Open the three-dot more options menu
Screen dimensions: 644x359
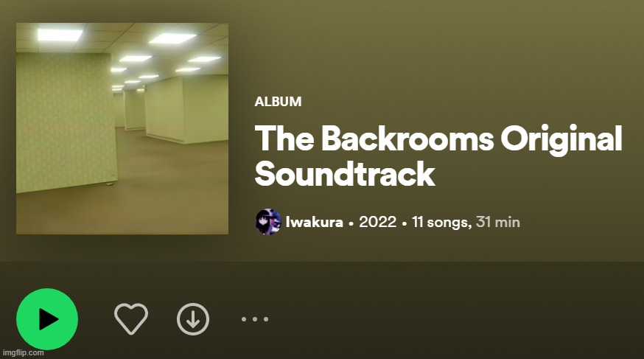255,319
